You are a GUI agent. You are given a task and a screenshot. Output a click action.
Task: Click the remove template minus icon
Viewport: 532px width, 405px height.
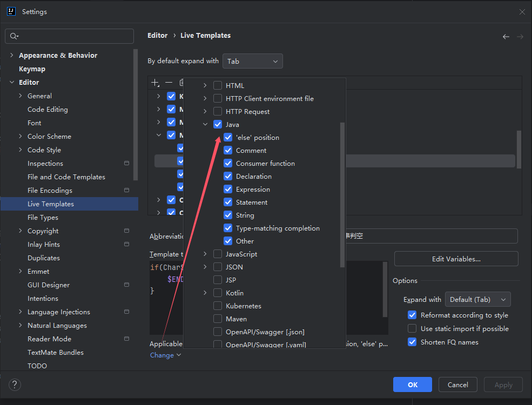tap(169, 83)
